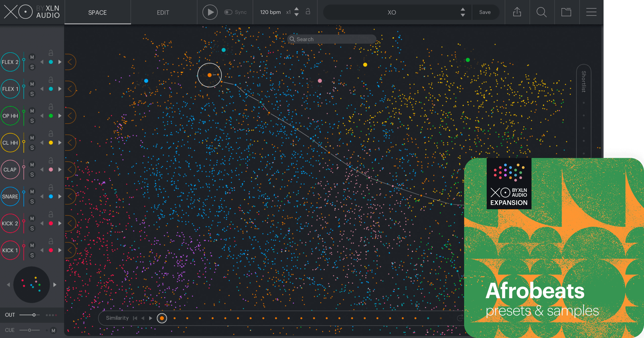Select the OP HH channel pad
The image size is (644, 338).
click(x=10, y=116)
